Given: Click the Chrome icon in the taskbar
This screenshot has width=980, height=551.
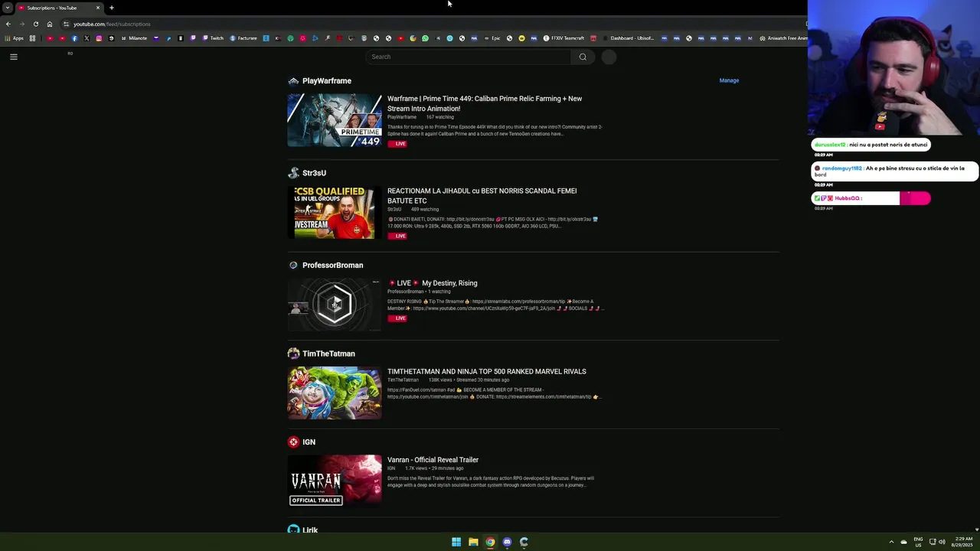Looking at the screenshot, I should click(490, 542).
